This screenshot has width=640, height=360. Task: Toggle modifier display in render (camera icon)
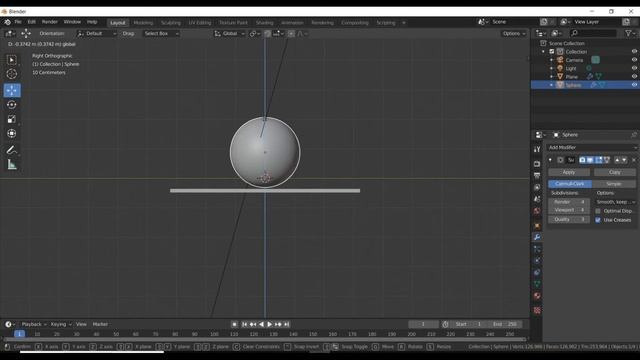pos(582,160)
